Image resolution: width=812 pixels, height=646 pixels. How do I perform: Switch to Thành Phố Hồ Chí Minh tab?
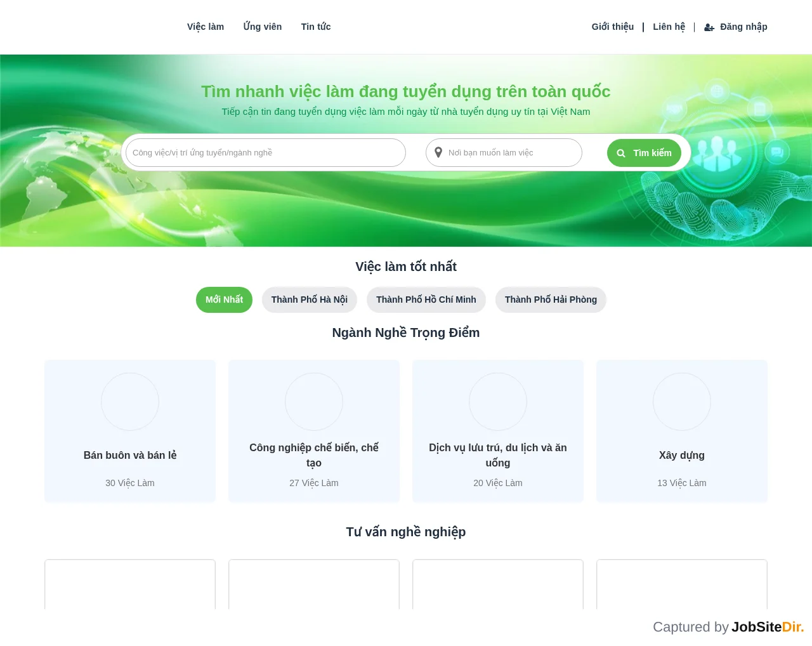coord(426,300)
